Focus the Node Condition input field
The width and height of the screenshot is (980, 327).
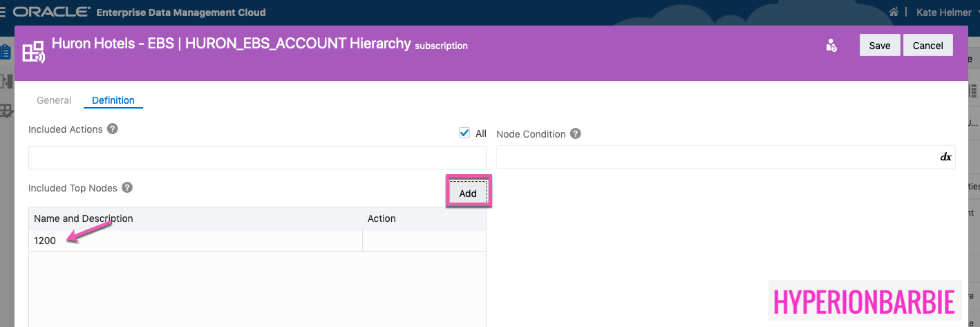[715, 158]
